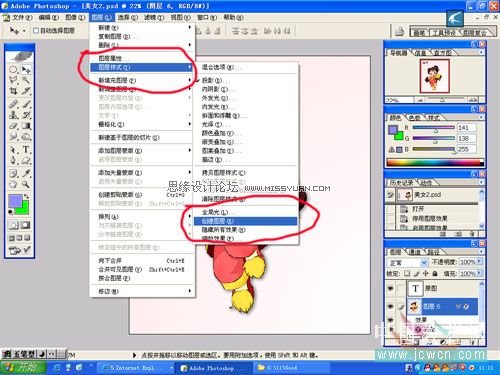Select the Path Selection tool
500x375 pixels.
pyautogui.click(x=13, y=150)
